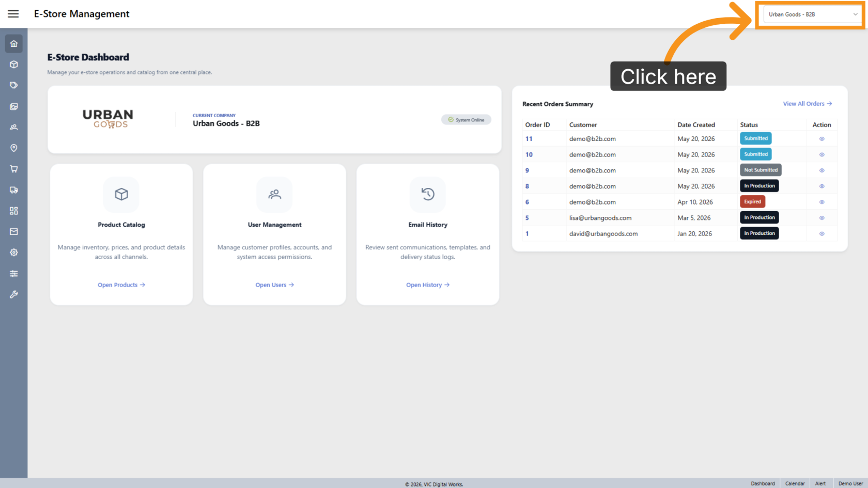The image size is (868, 488).
Task: Click lisa@urbangoods.com customer cell
Action: point(600,218)
